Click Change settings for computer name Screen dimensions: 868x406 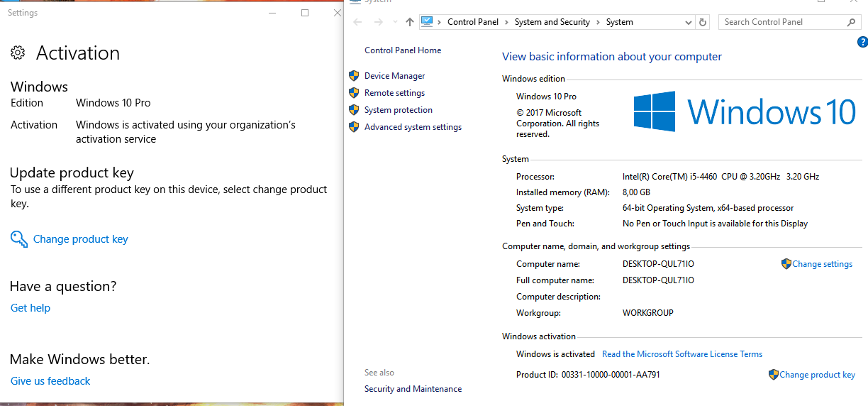click(x=823, y=264)
